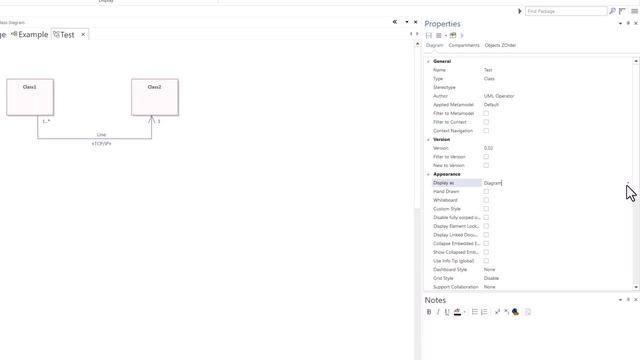The image size is (640, 360).
Task: Open the list menu icon in Properties toolbar
Action: click(x=439, y=36)
